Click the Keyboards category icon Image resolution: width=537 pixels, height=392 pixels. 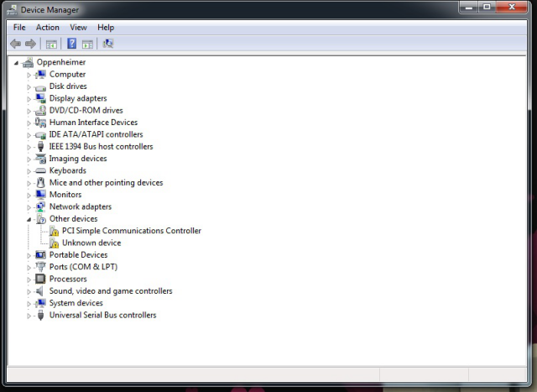(40, 170)
